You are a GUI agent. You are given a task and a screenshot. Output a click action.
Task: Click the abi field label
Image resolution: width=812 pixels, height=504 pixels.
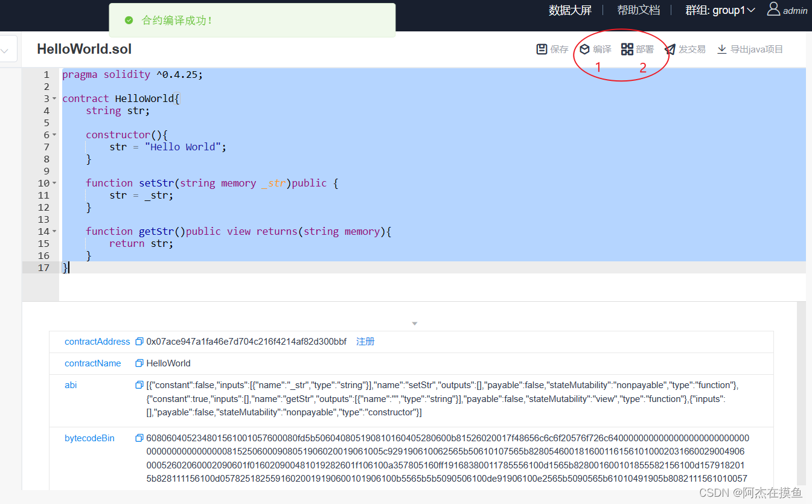pos(71,385)
